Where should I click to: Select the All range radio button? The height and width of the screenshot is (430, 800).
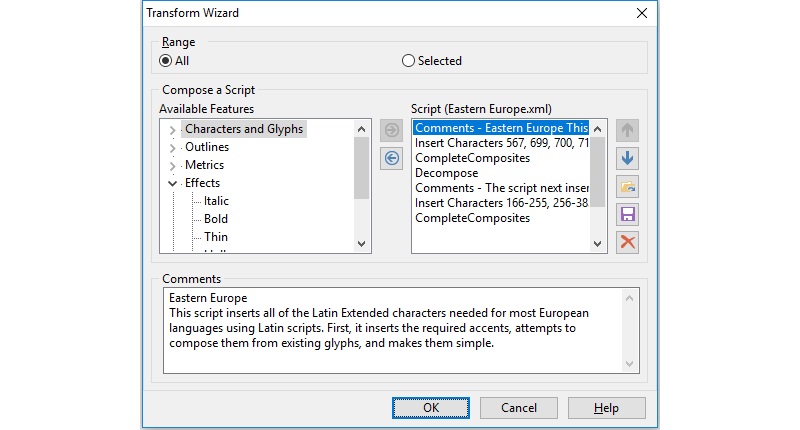click(x=165, y=61)
